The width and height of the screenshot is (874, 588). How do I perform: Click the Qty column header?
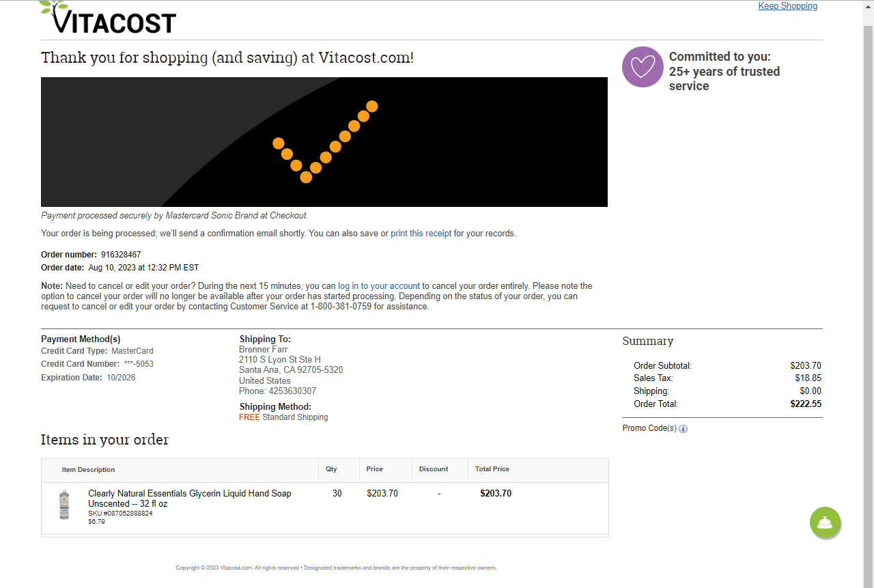coord(331,469)
